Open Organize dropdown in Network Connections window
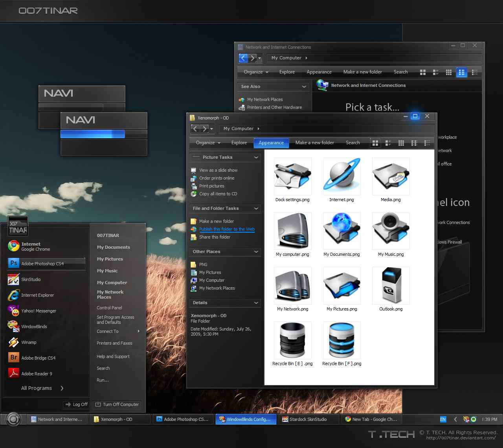The height and width of the screenshot is (448, 503). tap(256, 72)
